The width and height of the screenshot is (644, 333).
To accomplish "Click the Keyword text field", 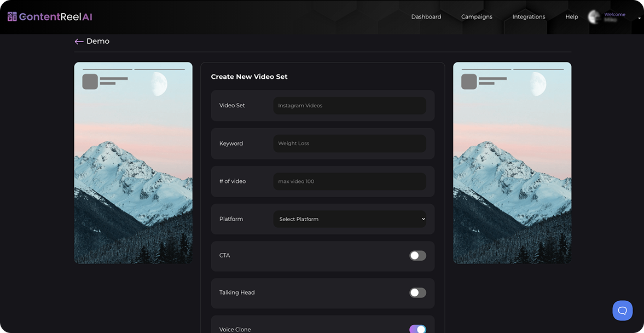I will coord(350,143).
